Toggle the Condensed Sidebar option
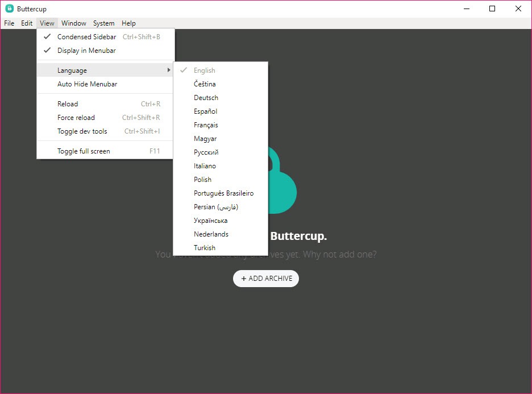532x394 pixels. (106, 36)
